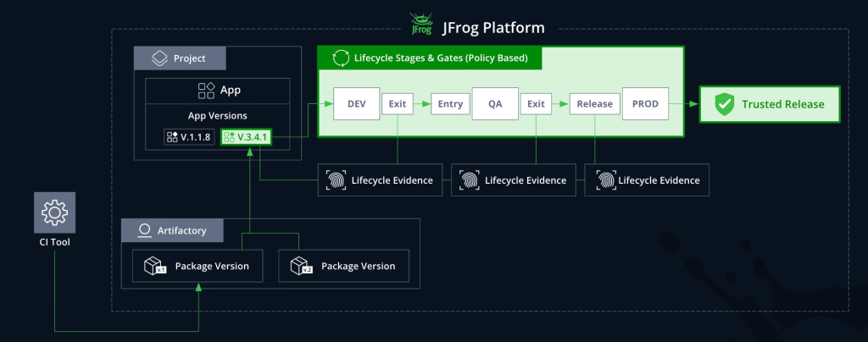
Task: Click the QA stage box
Action: coord(495,104)
